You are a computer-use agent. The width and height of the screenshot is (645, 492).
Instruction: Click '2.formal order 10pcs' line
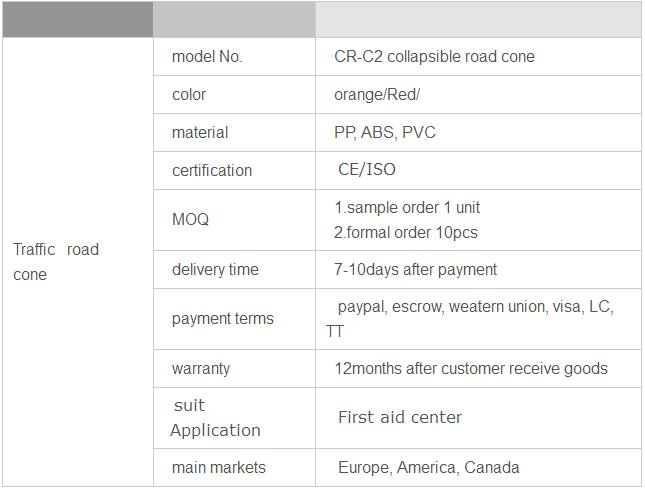[406, 232]
